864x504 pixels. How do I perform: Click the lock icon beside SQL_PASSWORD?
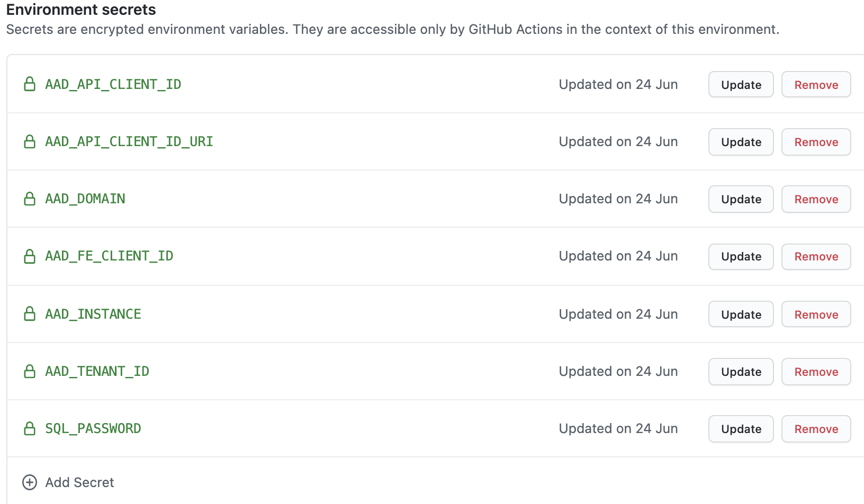pyautogui.click(x=29, y=428)
